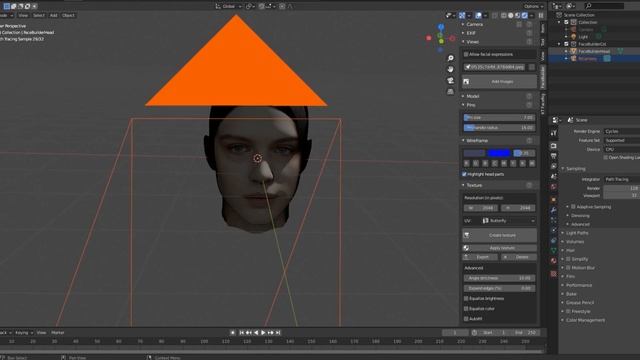Screen dimensions: 640x360
Task: Open the Output properties tab icon
Action: point(553,156)
